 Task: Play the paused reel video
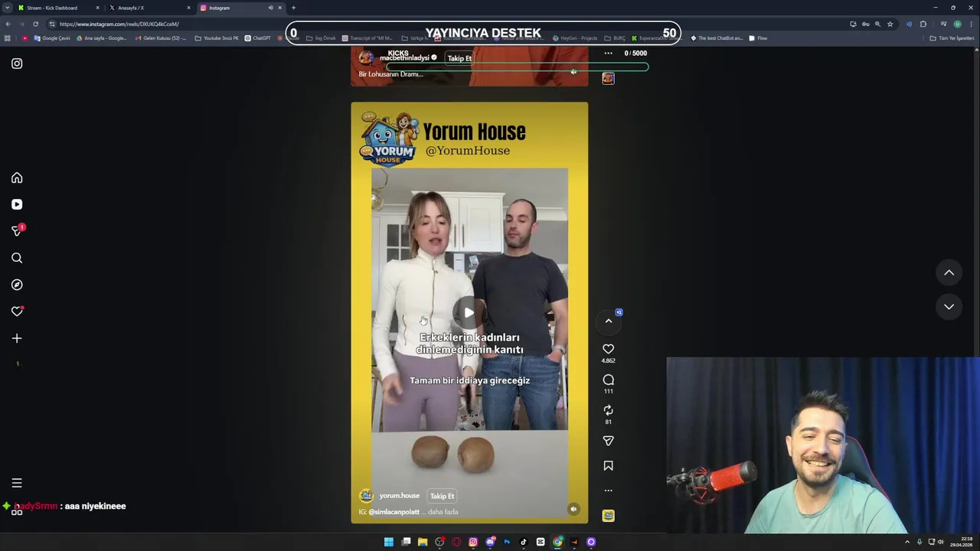pyautogui.click(x=469, y=312)
